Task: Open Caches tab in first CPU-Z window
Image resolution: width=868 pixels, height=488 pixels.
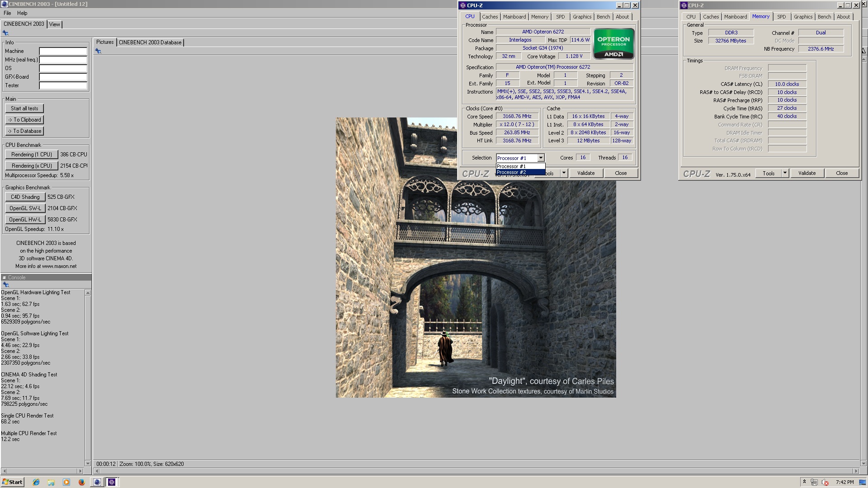Action: [490, 17]
